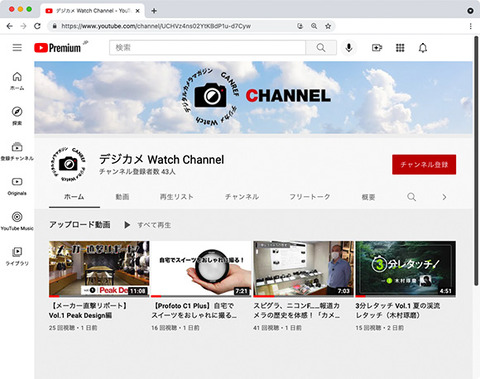This screenshot has height=379, width=480.
Task: Click the site lock icon
Action: click(54, 26)
